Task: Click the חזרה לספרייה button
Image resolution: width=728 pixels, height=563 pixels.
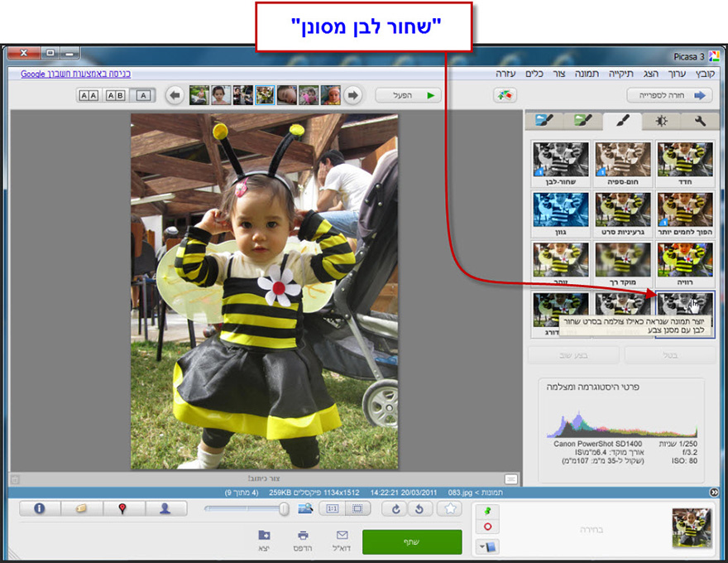Action: click(x=669, y=94)
